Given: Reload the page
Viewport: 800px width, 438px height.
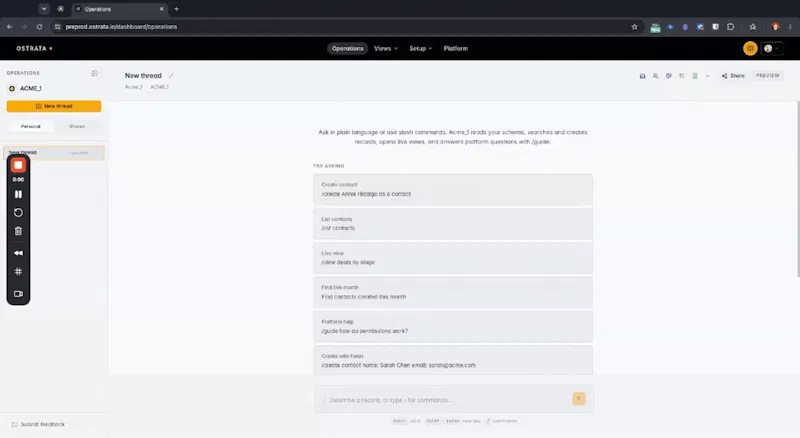Looking at the screenshot, I should click(x=39, y=27).
